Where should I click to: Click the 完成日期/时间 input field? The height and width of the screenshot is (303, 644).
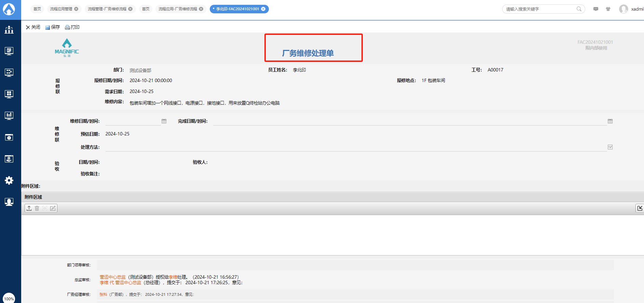[x=410, y=121]
